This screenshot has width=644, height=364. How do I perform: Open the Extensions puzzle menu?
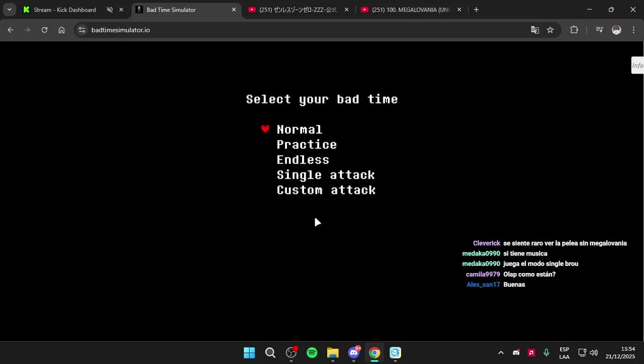[x=574, y=30]
